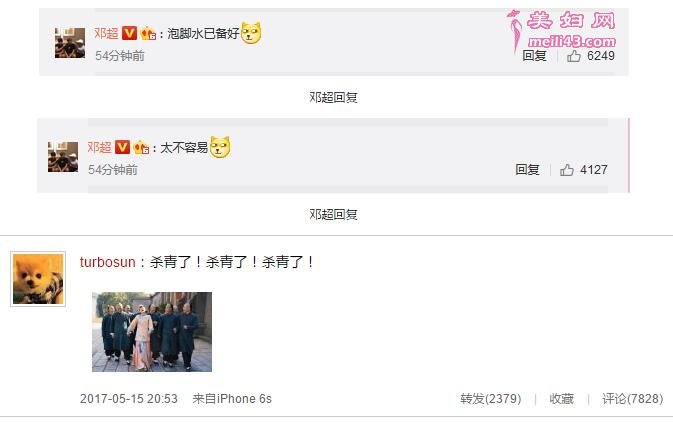Click the doge emoji after 泡脚水已备好

pos(251,33)
